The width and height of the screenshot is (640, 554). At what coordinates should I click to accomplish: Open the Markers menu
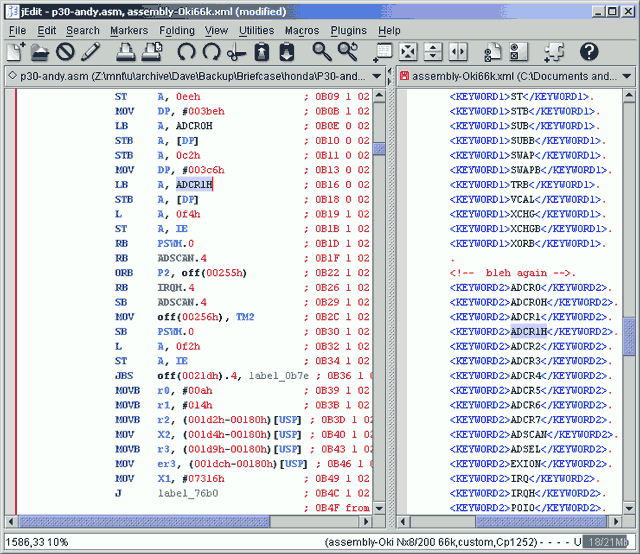[x=129, y=31]
